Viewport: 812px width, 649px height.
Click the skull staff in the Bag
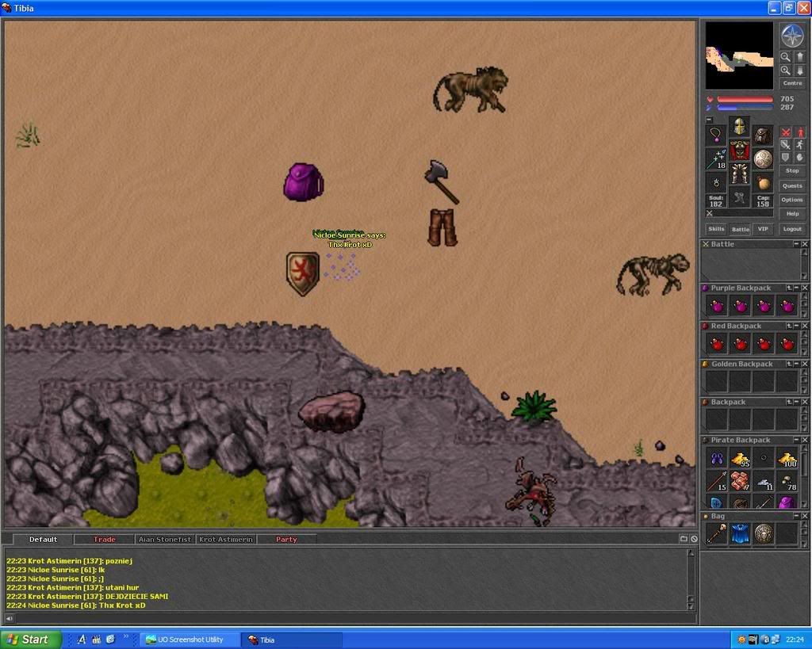pos(717,534)
